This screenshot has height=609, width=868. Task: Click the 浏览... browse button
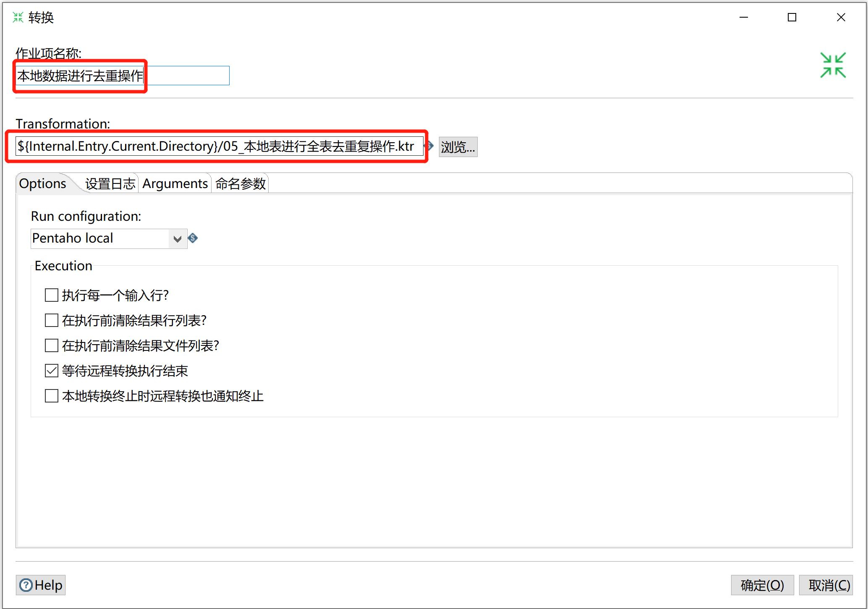coord(458,147)
